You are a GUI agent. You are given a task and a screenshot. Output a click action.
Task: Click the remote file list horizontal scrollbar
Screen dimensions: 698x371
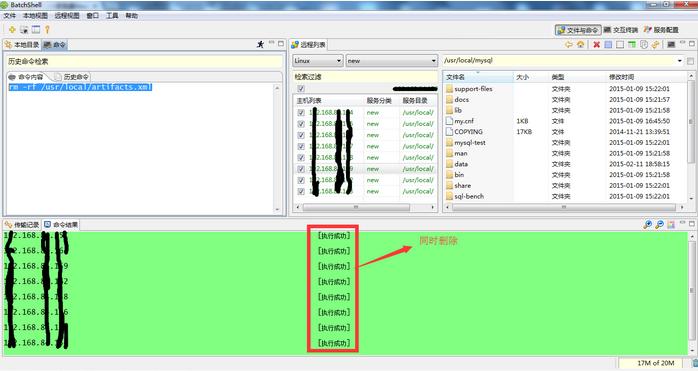564,207
